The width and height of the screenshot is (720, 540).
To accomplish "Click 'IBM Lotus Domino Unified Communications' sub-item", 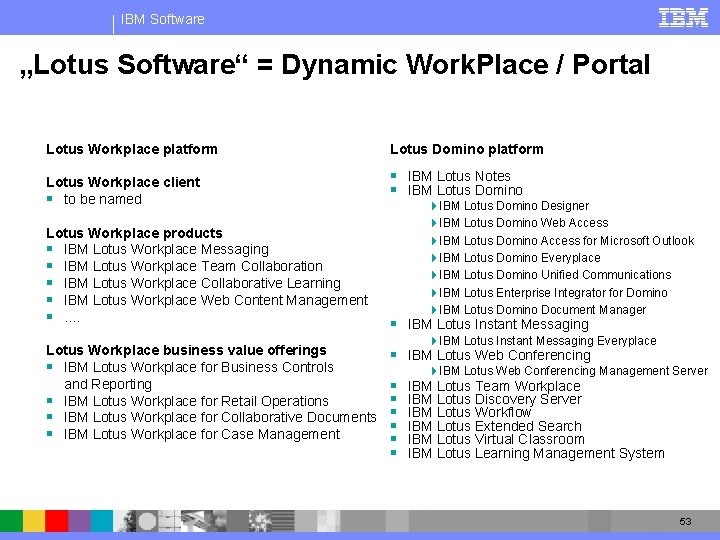I will click(x=555, y=275).
